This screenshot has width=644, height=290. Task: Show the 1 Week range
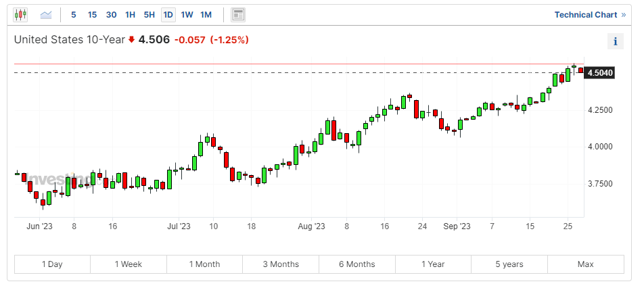pos(129,264)
